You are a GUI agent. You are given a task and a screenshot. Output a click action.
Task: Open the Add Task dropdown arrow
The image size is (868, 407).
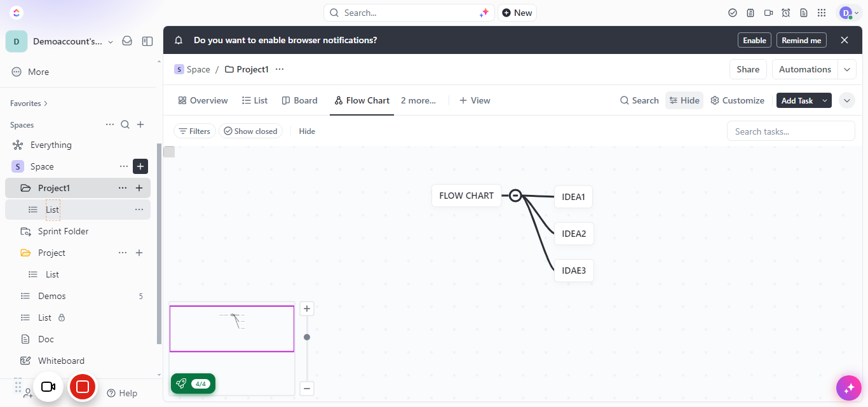(x=825, y=100)
